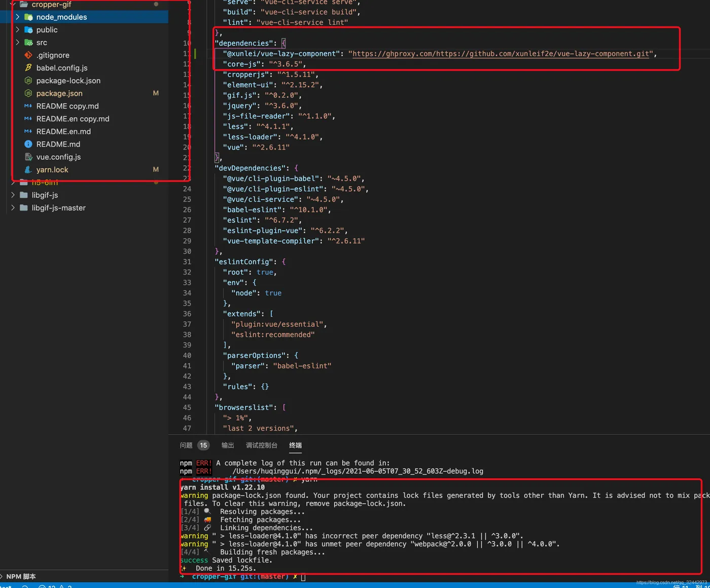Click the terminal prompt input cursor
Image resolution: width=710 pixels, height=588 pixels.
coord(303,577)
